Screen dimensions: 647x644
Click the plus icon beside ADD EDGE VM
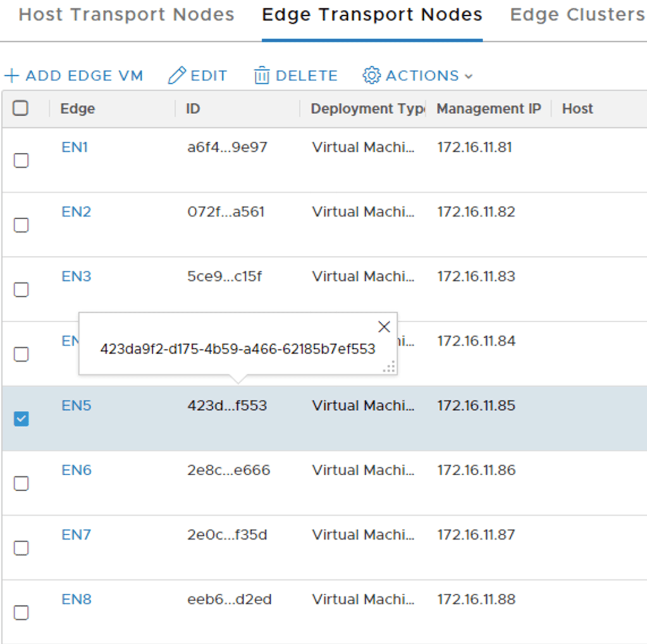[x=11, y=75]
